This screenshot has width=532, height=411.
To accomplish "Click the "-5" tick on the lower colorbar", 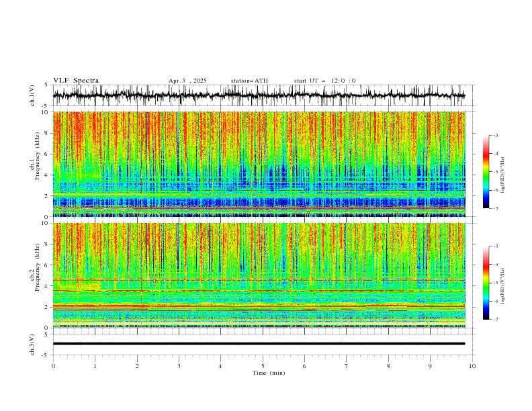I will pos(495,283).
